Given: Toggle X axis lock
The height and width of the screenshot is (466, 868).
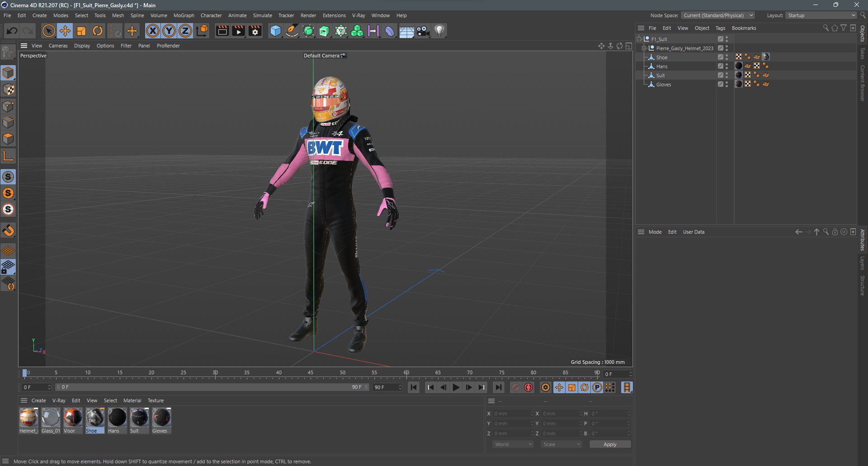Looking at the screenshot, I should [x=153, y=31].
